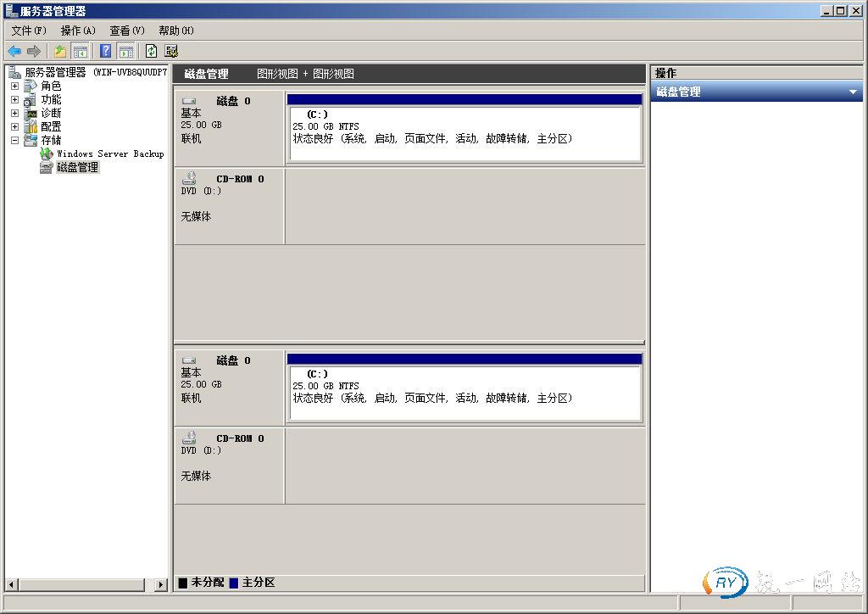Open help with the question mark icon

pos(106,51)
